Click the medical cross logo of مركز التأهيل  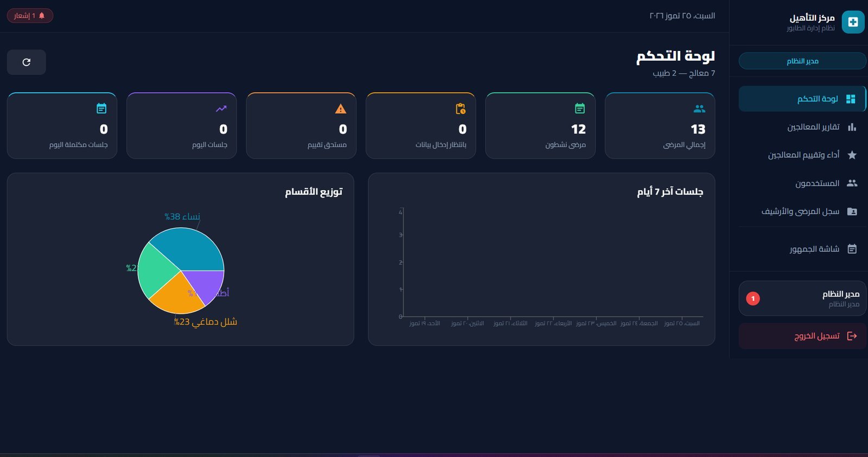[853, 22]
